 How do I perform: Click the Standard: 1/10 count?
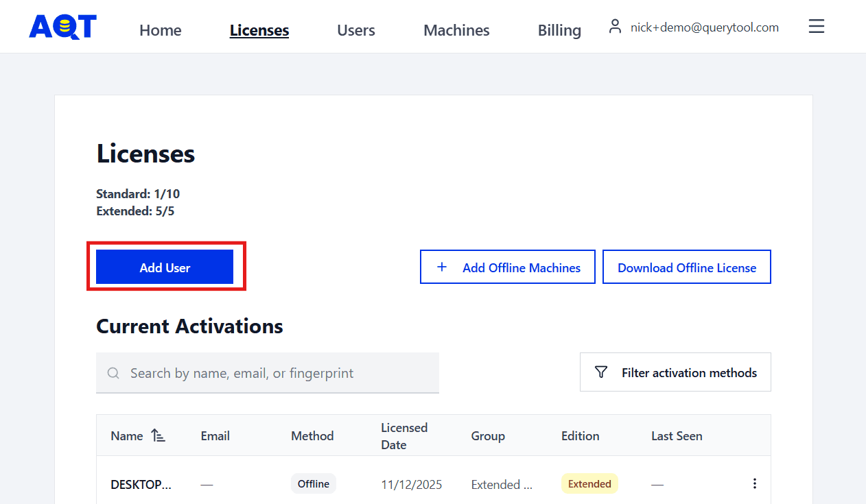(138, 194)
